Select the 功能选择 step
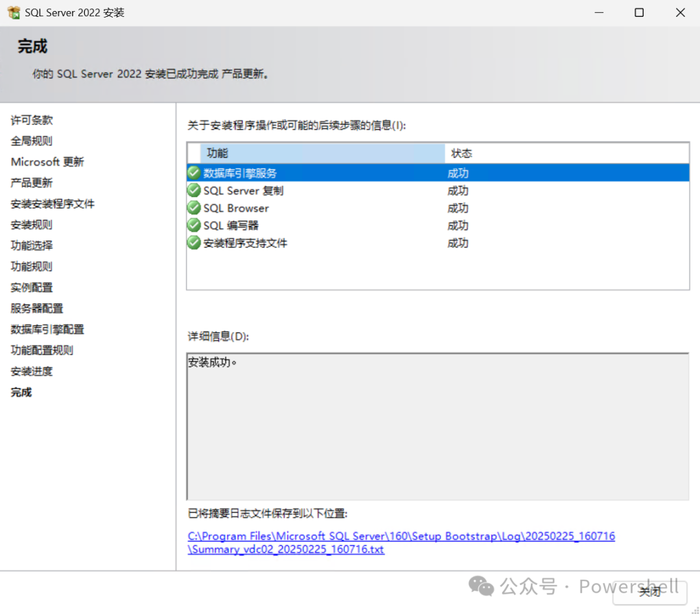700x614 pixels. pos(32,246)
